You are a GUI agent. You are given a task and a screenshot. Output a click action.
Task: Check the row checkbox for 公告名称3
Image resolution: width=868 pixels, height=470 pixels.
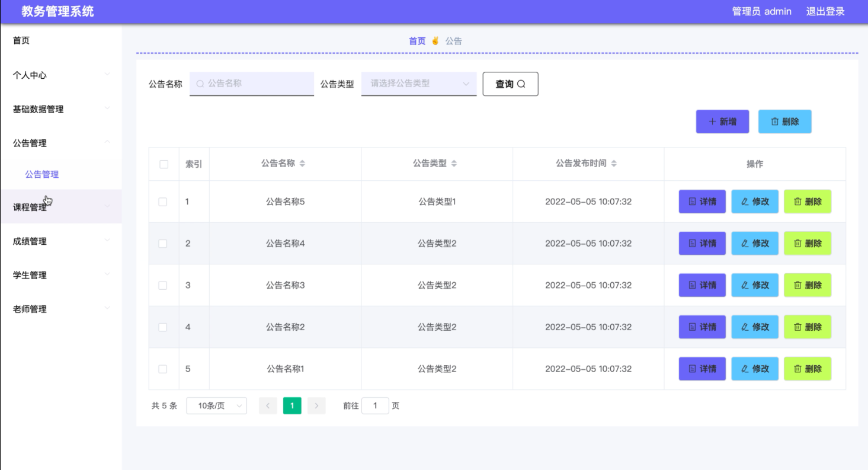pos(163,286)
